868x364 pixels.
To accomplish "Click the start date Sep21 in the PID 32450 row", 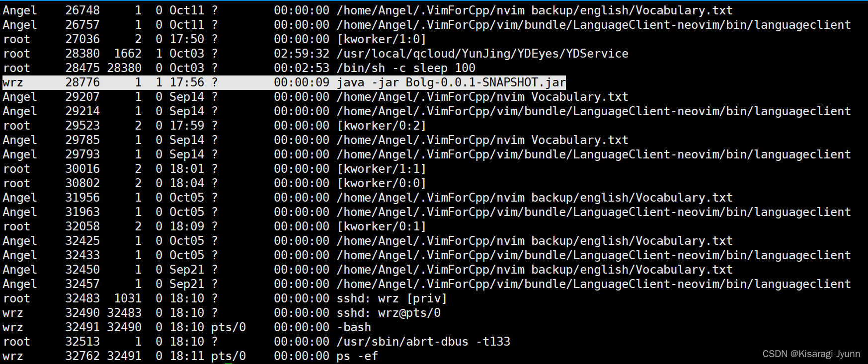I will point(187,270).
